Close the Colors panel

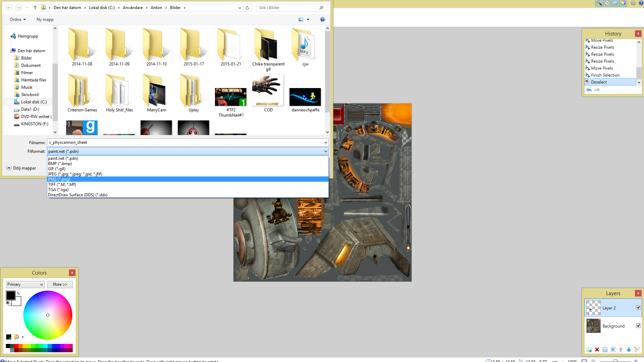click(72, 273)
